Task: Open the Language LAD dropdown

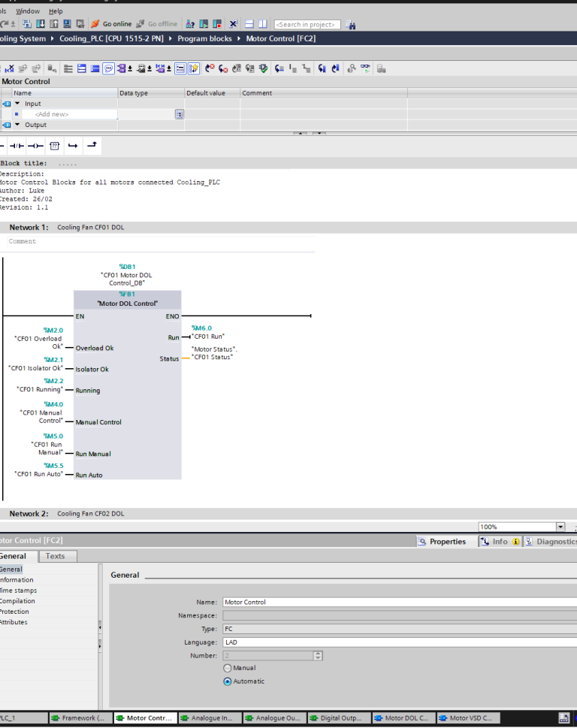Action: tap(399, 642)
